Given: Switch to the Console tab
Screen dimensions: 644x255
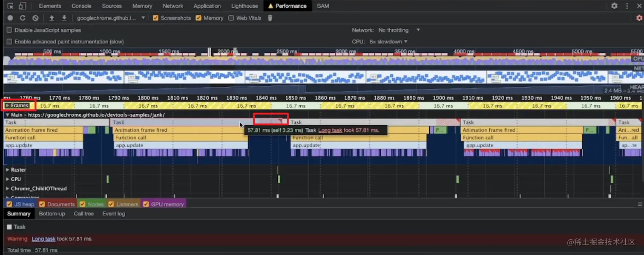Looking at the screenshot, I should (x=81, y=6).
